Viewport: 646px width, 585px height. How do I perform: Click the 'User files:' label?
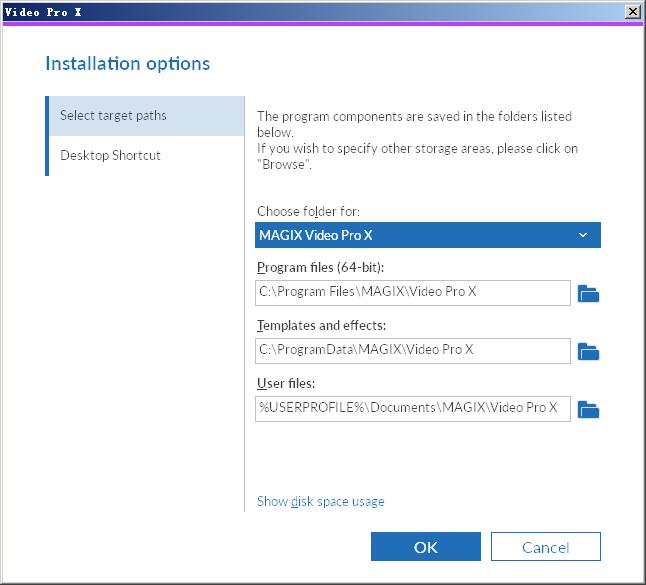286,384
